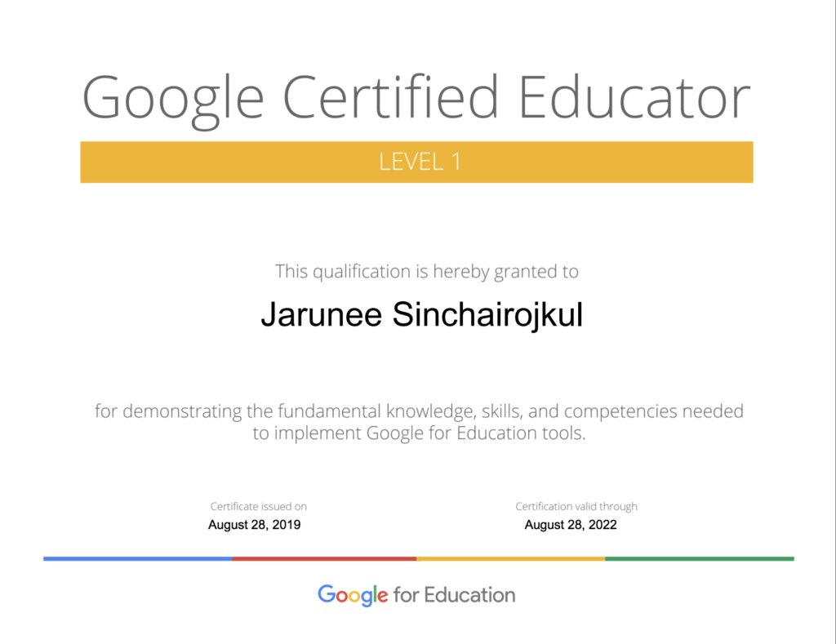Click the "Certificate issued on" label
Image resolution: width=836 pixels, height=644 pixels.
click(x=259, y=506)
